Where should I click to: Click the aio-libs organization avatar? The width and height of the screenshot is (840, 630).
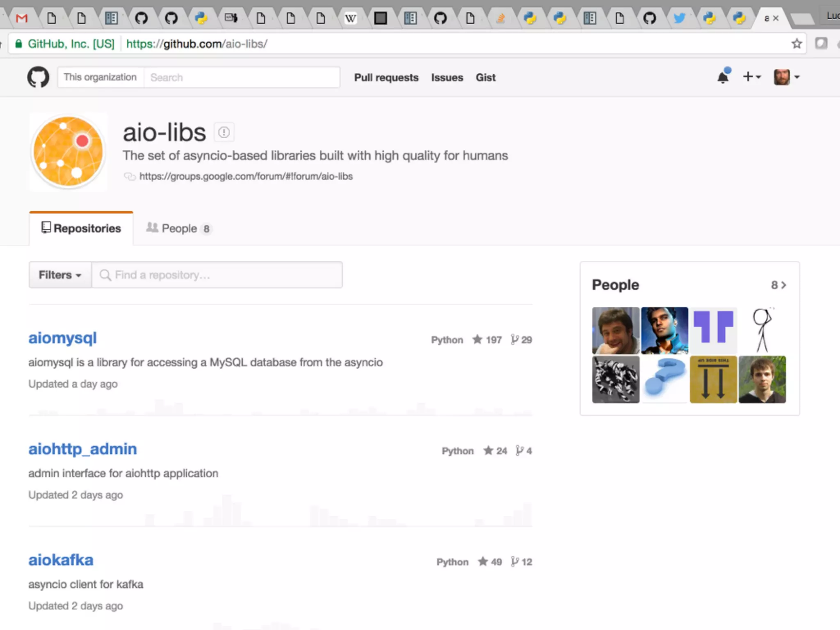pyautogui.click(x=68, y=152)
